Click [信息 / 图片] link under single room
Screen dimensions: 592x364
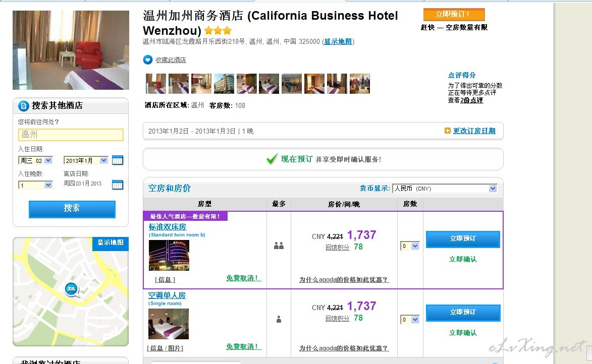click(165, 348)
